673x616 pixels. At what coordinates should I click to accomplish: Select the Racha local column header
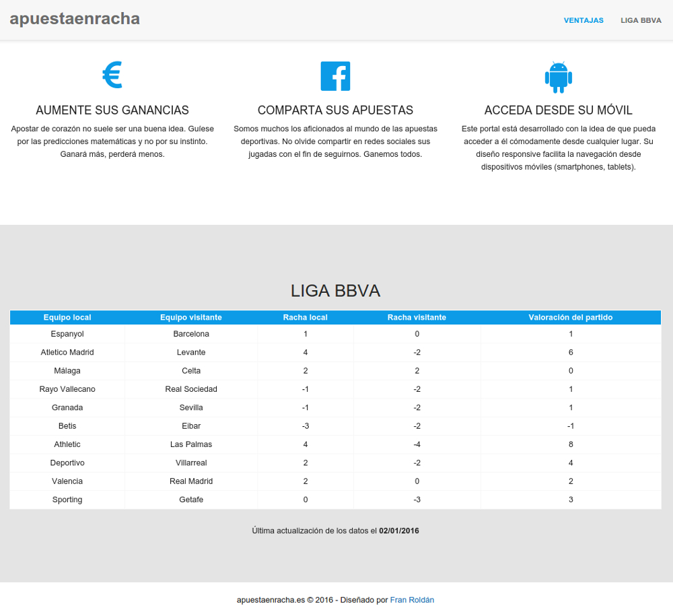pos(305,317)
